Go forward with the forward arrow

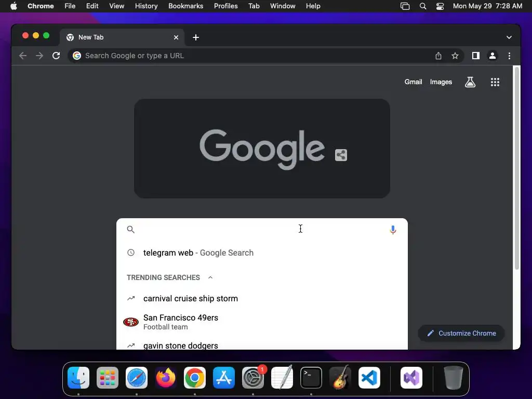tap(39, 56)
